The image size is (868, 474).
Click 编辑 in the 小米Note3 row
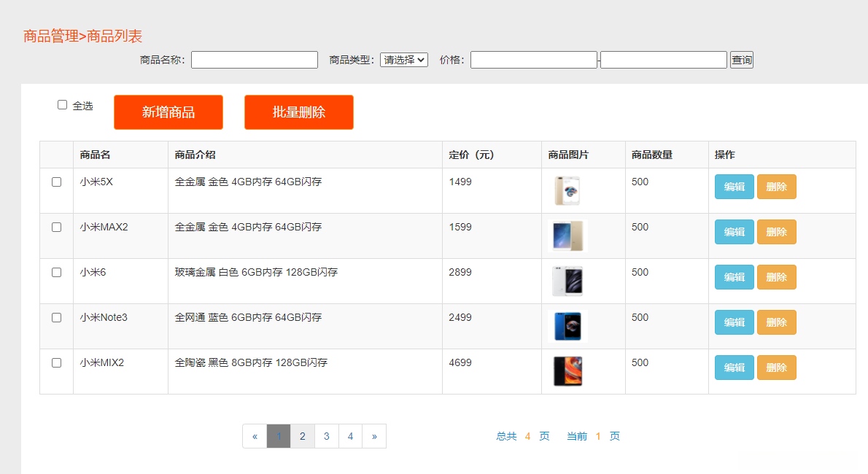click(735, 322)
